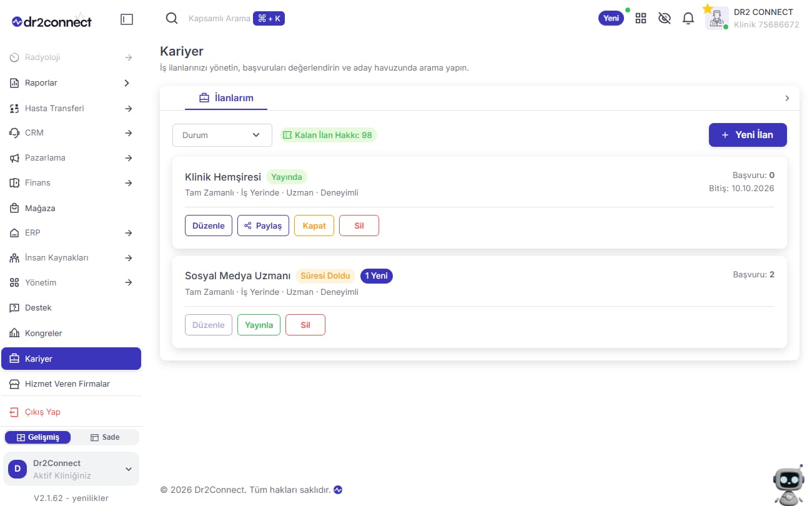This screenshot has height=506, width=812.
Task: Expand the Raporlar menu arrow
Action: coord(127,82)
